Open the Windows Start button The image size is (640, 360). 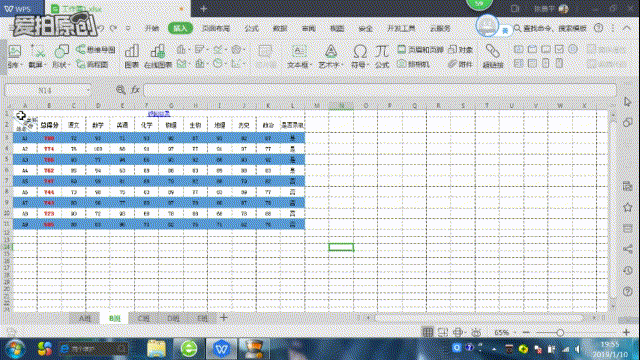[15, 349]
